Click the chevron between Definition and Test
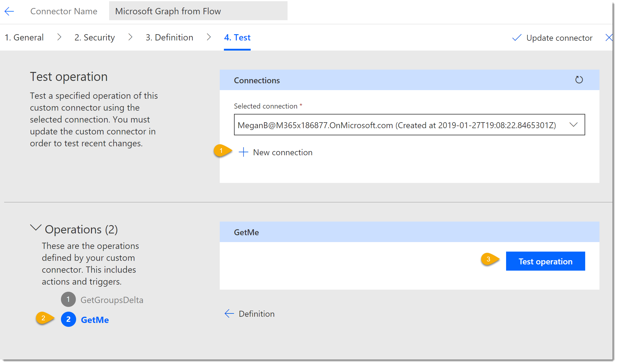617x364 pixels. (209, 37)
